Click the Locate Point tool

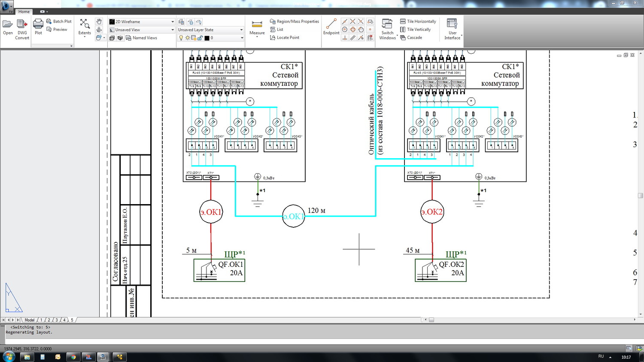(285, 38)
